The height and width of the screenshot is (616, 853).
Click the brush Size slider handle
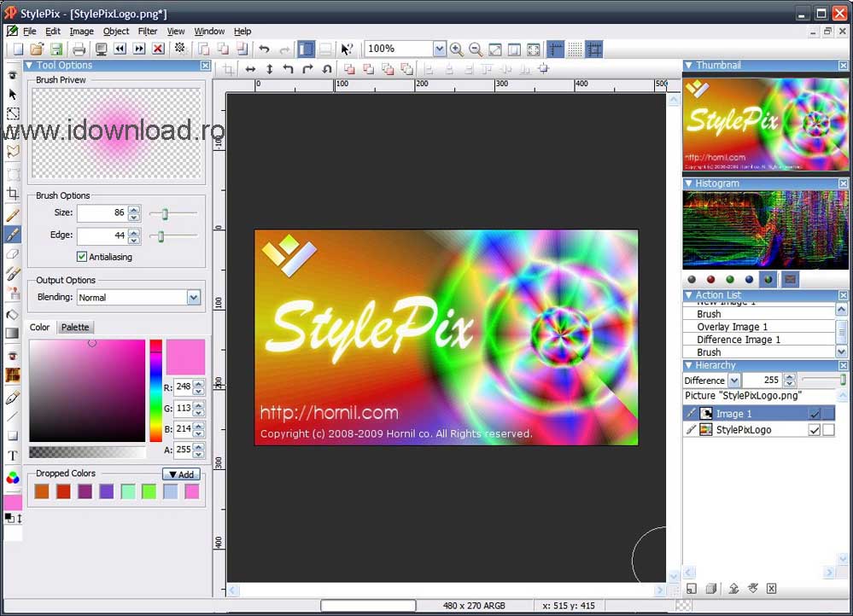pos(165,213)
